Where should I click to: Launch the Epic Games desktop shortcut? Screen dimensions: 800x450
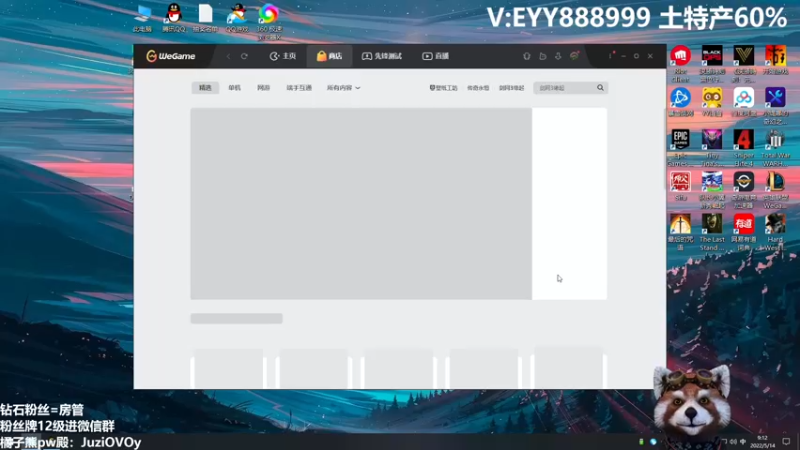pyautogui.click(x=680, y=147)
